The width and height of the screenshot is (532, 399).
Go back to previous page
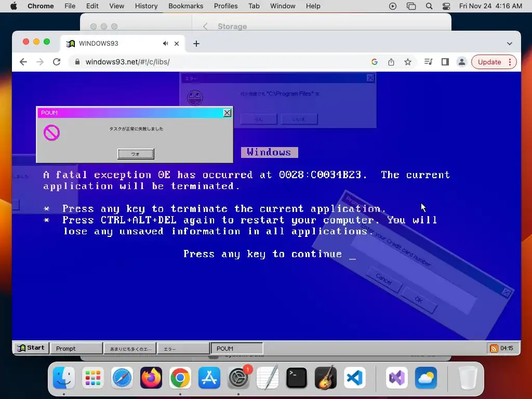pyautogui.click(x=23, y=62)
